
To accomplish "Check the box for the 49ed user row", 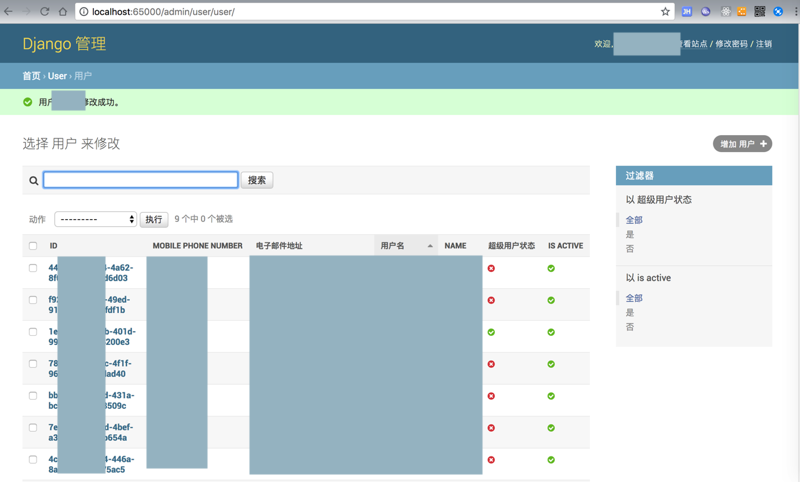I will pos(33,300).
